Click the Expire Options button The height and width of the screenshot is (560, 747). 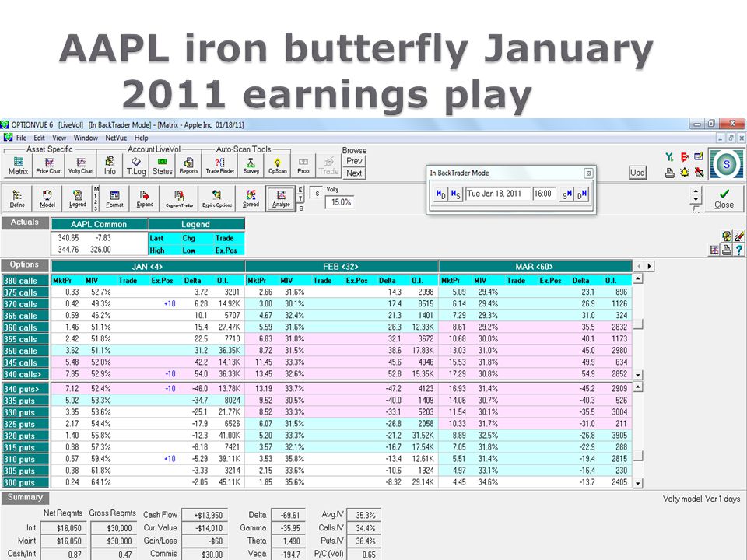[x=217, y=198]
